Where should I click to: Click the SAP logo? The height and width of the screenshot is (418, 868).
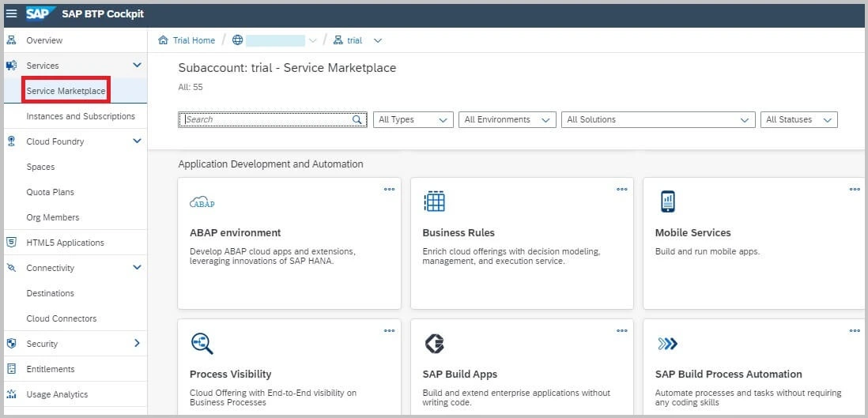[40, 14]
